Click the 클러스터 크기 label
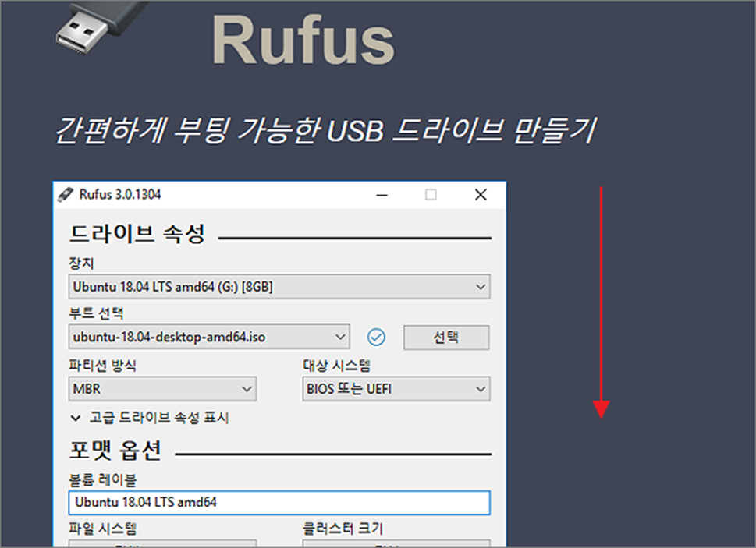Viewport: 756px width, 548px height. pyautogui.click(x=343, y=529)
